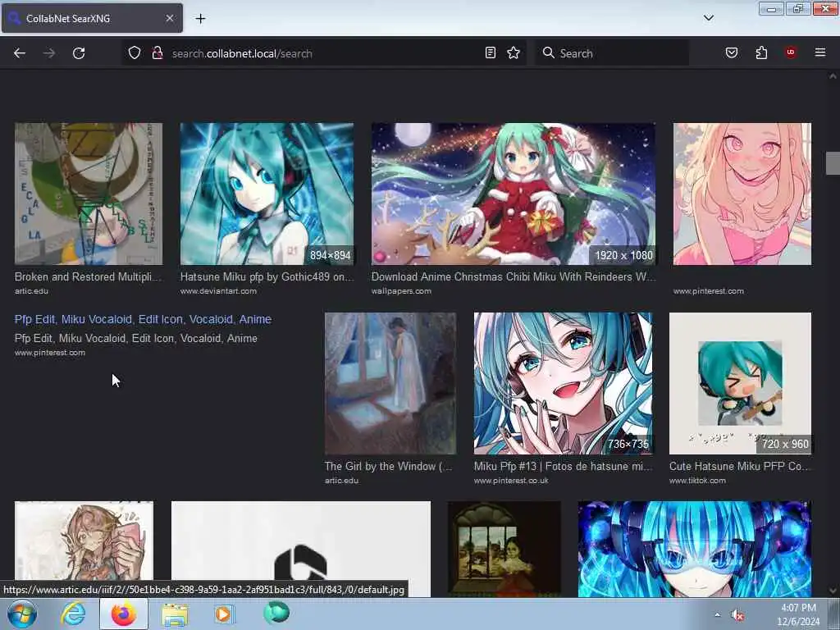Screen dimensions: 840x630
Task: Expand the list all tabs chevron
Action: pyautogui.click(x=708, y=18)
